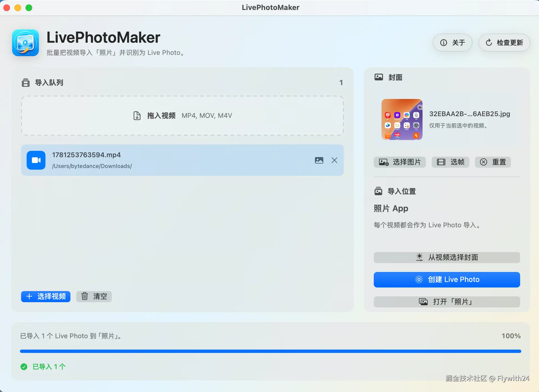This screenshot has width=539, height=392.
Task: Click the LivePhotoMaker app logo icon
Action: click(26, 43)
